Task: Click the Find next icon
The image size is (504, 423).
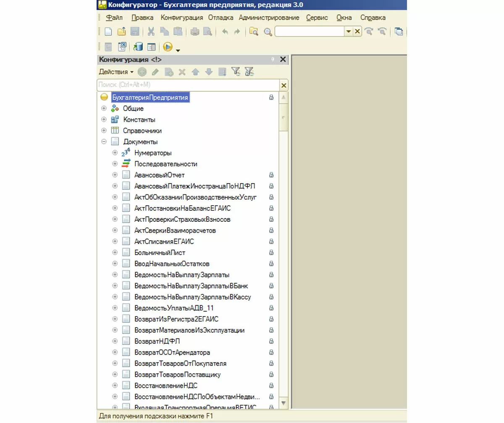Action: tap(369, 32)
